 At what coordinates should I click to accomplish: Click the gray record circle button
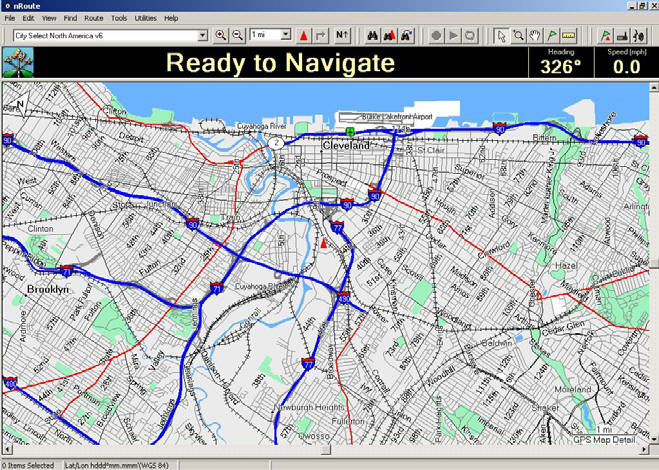[x=436, y=36]
